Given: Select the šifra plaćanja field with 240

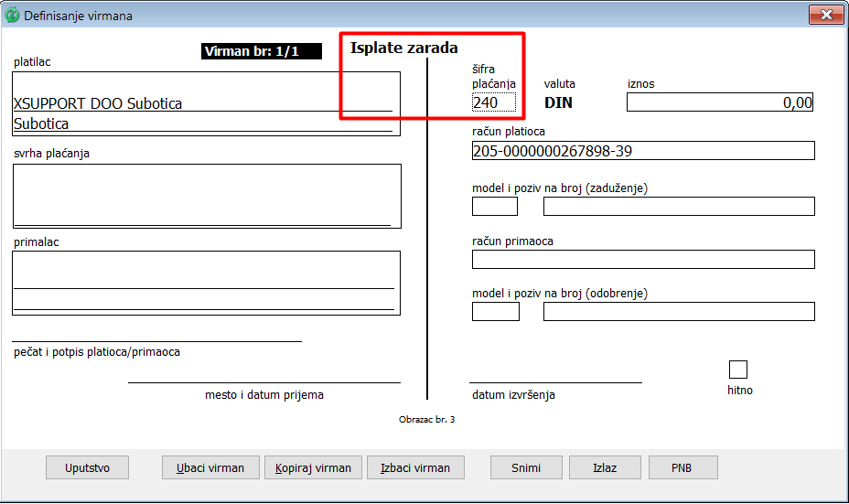Looking at the screenshot, I should click(x=494, y=102).
